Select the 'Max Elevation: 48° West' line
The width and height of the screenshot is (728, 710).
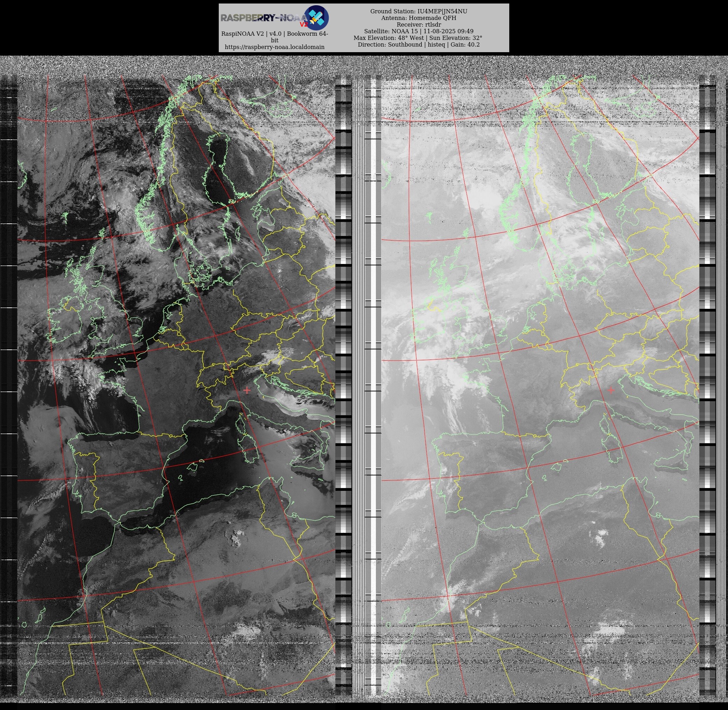[x=388, y=38]
